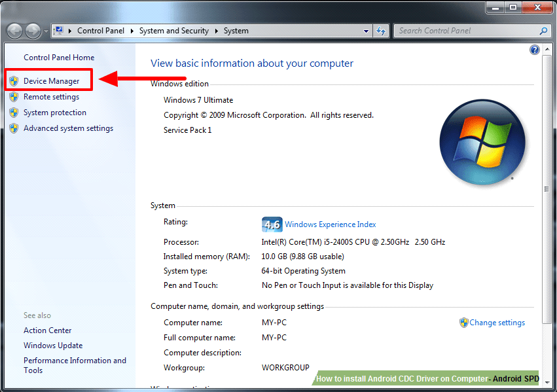This screenshot has width=557, height=392.
Task: Click the Intel Core i5-2400S processor value
Action: pyautogui.click(x=353, y=242)
